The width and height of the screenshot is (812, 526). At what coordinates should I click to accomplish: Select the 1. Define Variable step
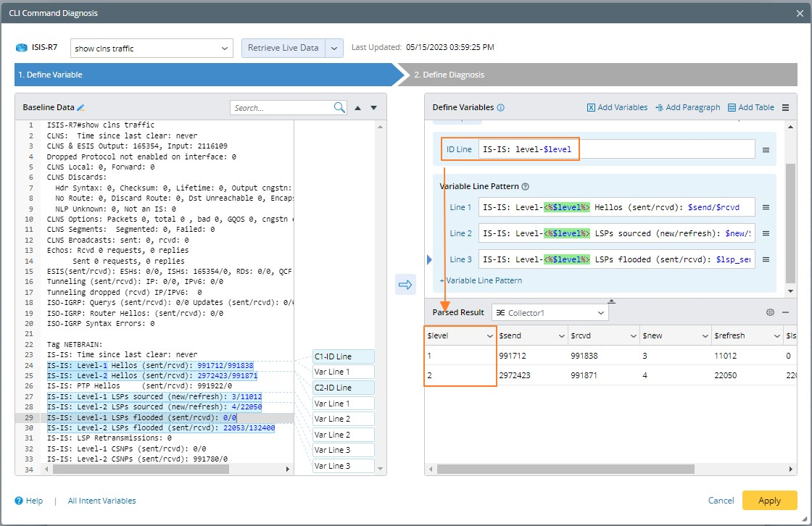coord(51,75)
